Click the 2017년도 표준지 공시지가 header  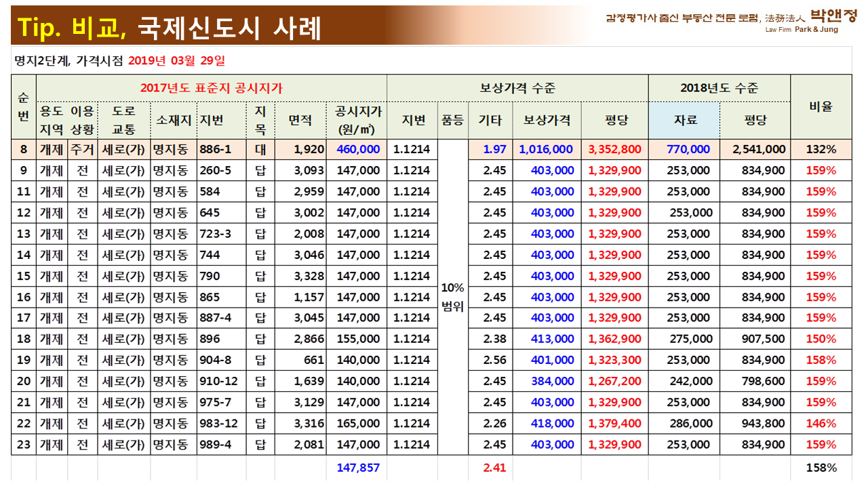(211, 87)
